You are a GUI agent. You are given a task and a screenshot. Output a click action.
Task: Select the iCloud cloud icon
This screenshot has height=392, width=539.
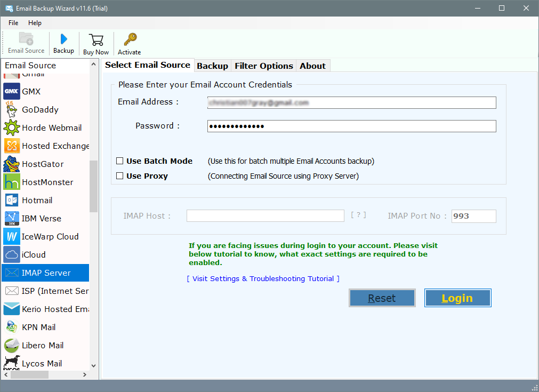click(x=12, y=255)
